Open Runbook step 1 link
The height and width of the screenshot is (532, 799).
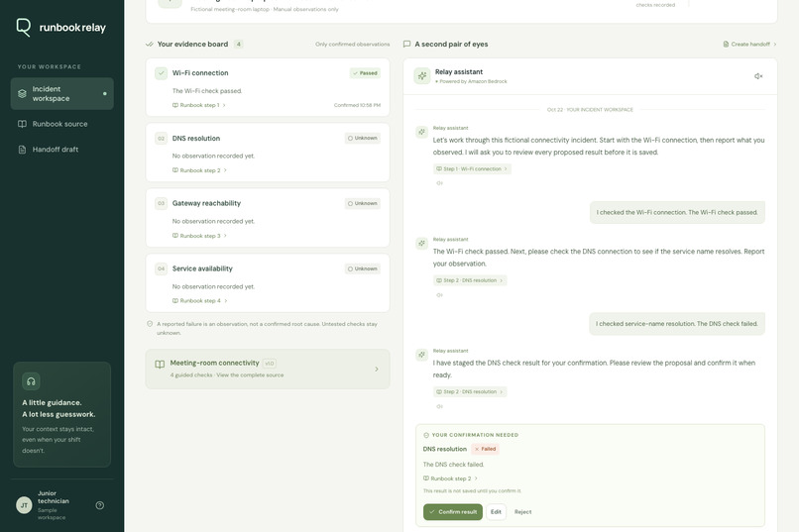pos(198,105)
